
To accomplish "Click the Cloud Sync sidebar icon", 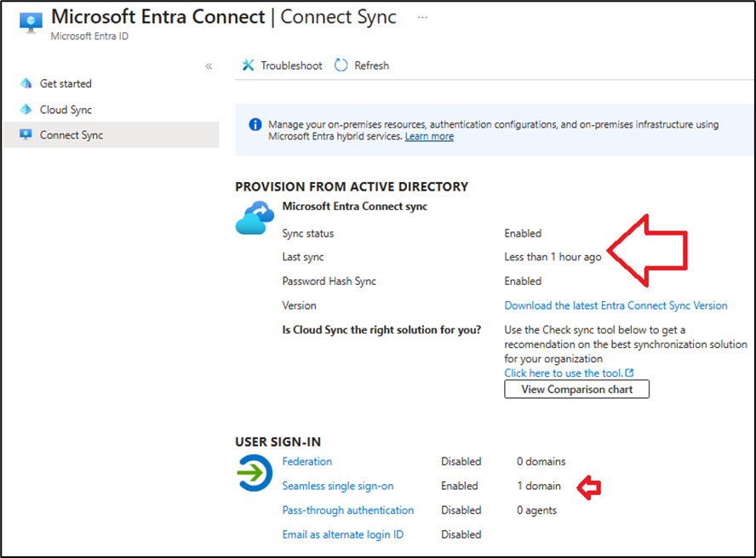I will tap(26, 110).
